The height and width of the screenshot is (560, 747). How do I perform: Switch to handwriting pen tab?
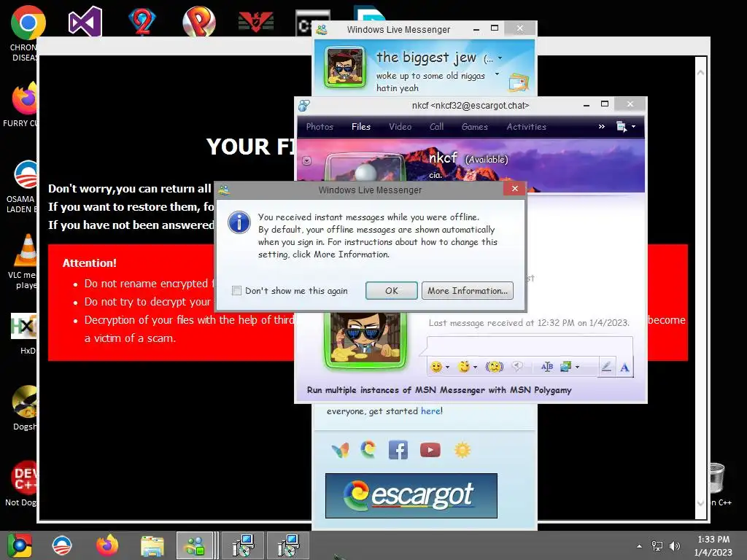pos(606,367)
